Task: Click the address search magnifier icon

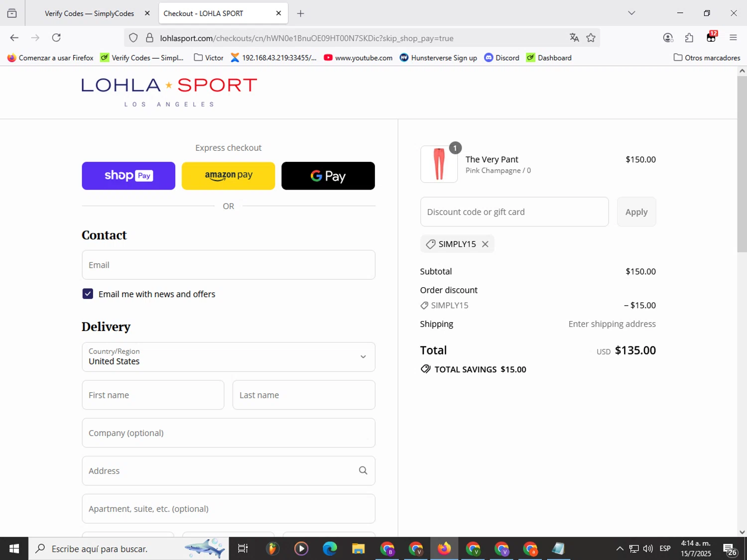Action: coord(363,471)
